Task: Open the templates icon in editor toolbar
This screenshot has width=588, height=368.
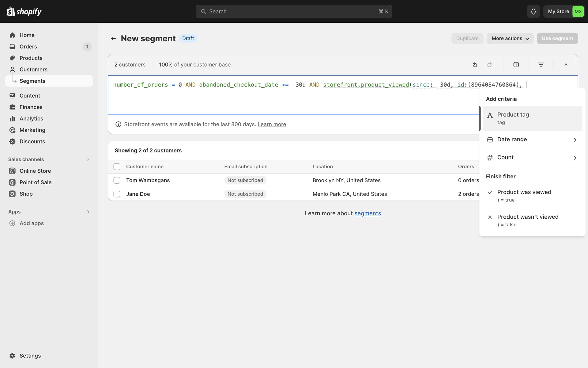Action: click(x=516, y=65)
